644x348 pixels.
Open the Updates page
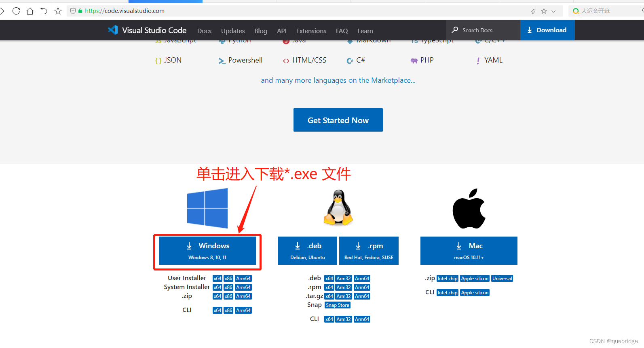pyautogui.click(x=233, y=31)
